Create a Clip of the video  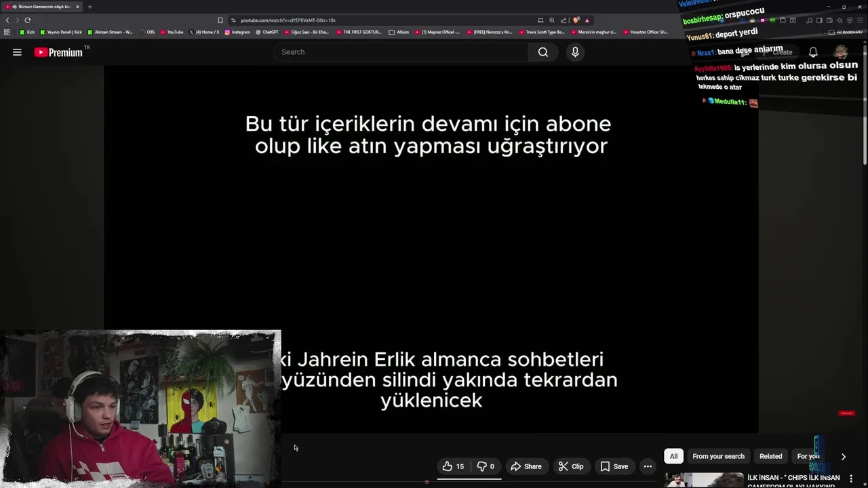tap(571, 466)
